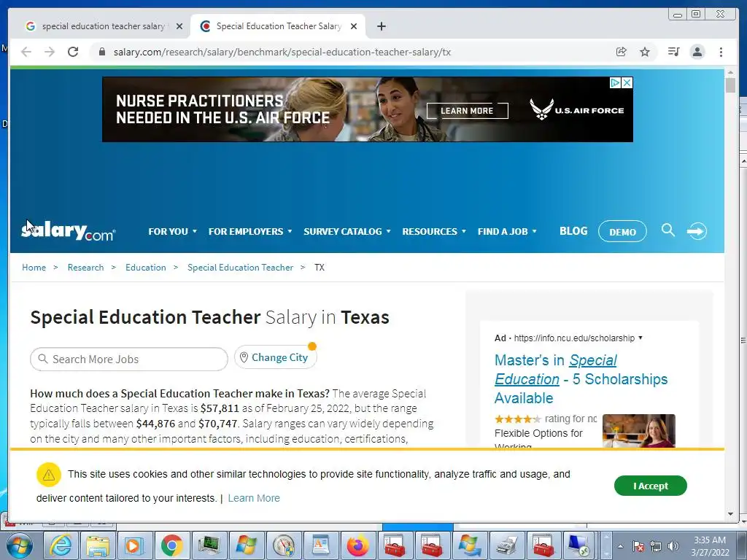The width and height of the screenshot is (747, 560).
Task: Bookmark this page with the star icon
Action: click(645, 52)
